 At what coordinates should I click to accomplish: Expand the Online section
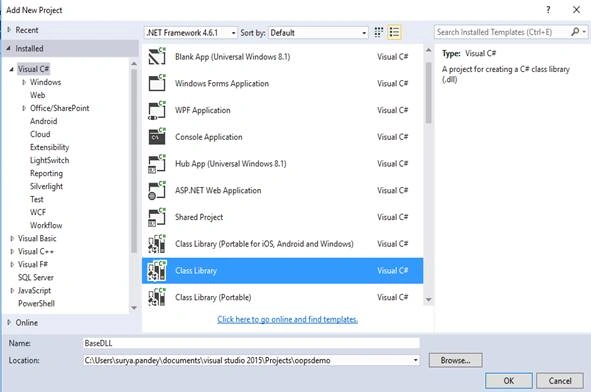tap(9, 322)
